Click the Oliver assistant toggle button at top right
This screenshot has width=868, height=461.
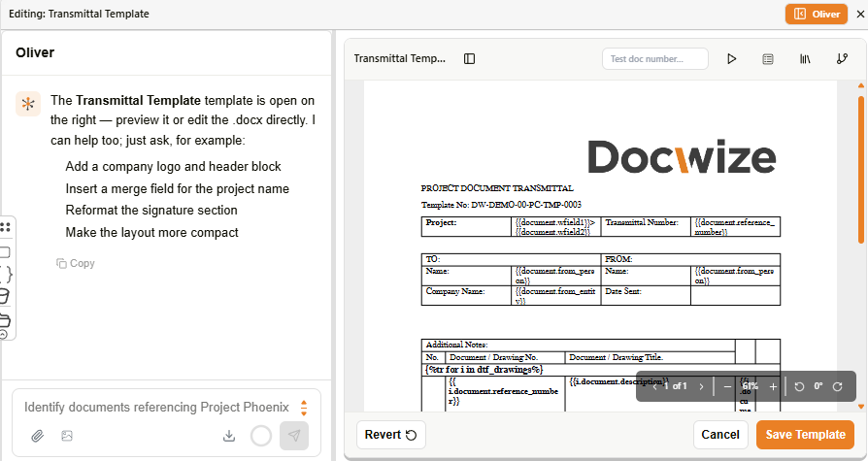click(817, 14)
